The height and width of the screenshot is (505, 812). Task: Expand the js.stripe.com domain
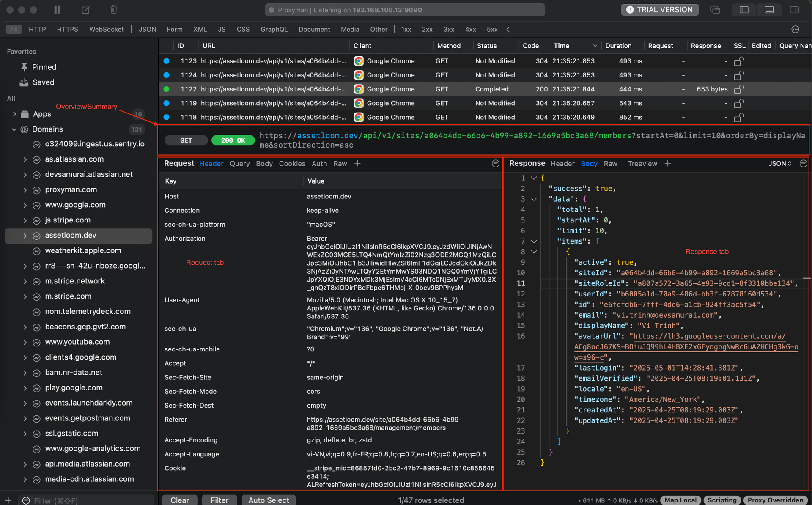coord(25,220)
